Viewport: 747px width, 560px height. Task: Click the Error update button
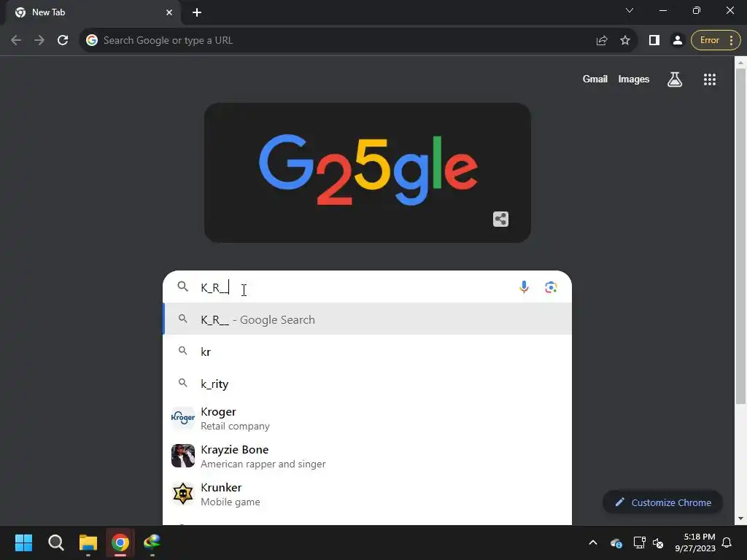click(716, 41)
